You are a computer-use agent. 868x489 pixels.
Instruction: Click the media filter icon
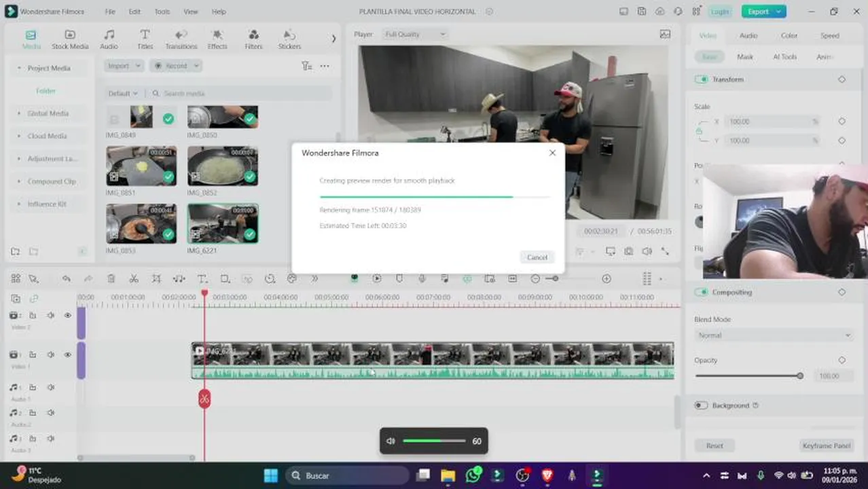point(306,66)
